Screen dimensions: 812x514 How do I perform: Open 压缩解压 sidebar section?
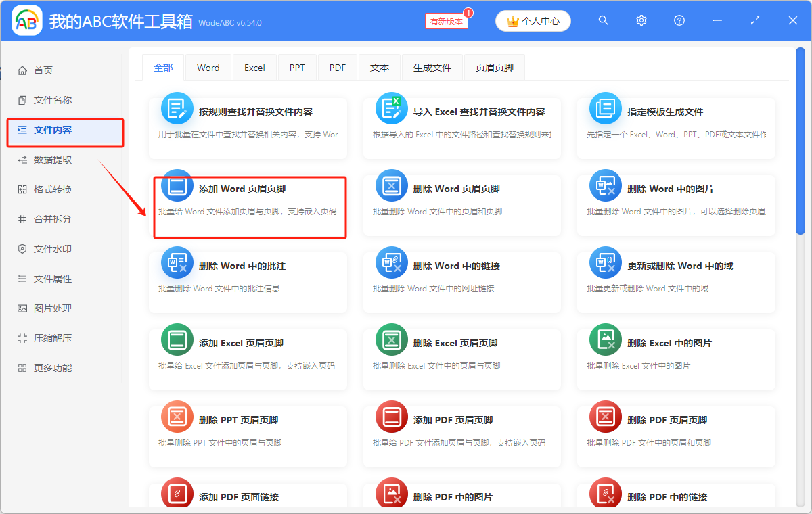tap(53, 338)
